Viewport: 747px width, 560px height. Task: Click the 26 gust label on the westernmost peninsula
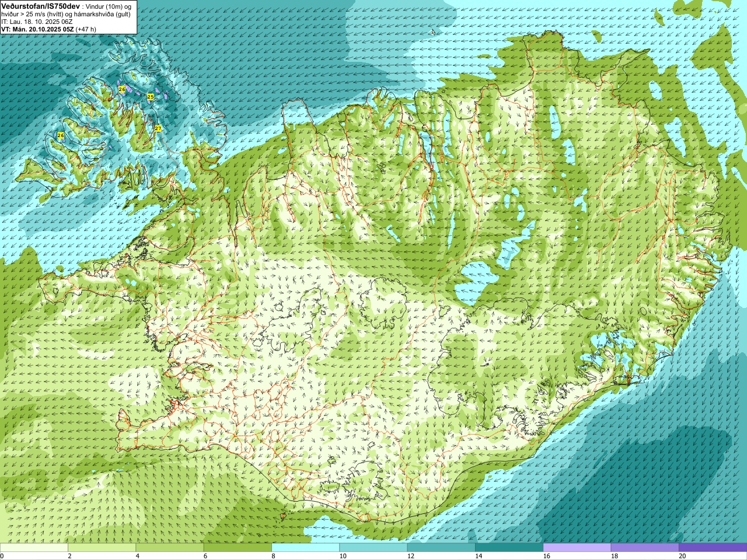(61, 135)
